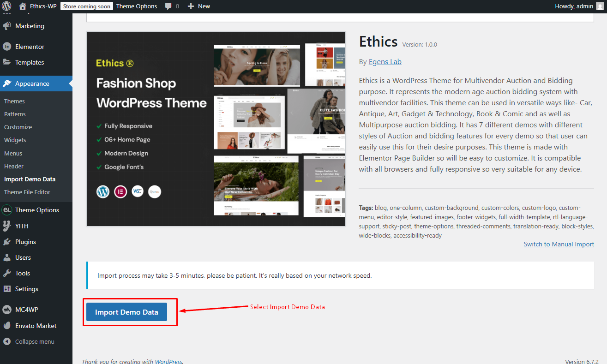
Task: Click Switch to Manual Import link
Action: (x=559, y=244)
